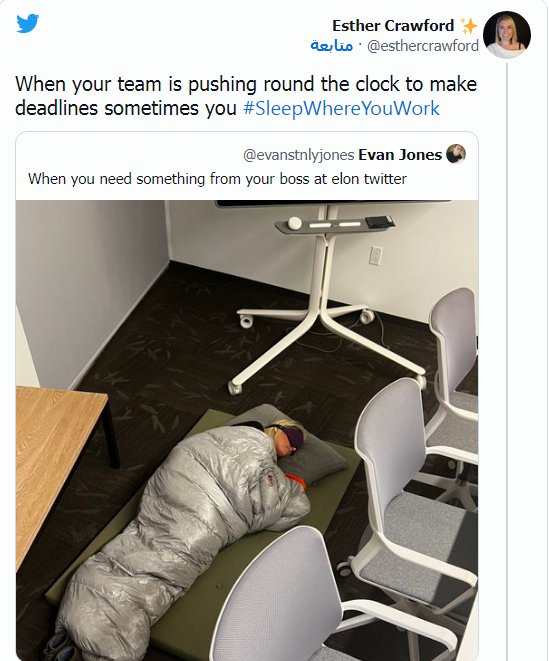The image size is (549, 661).
Task: Click the quoted tweet text about elon twitter
Action: coord(217,179)
